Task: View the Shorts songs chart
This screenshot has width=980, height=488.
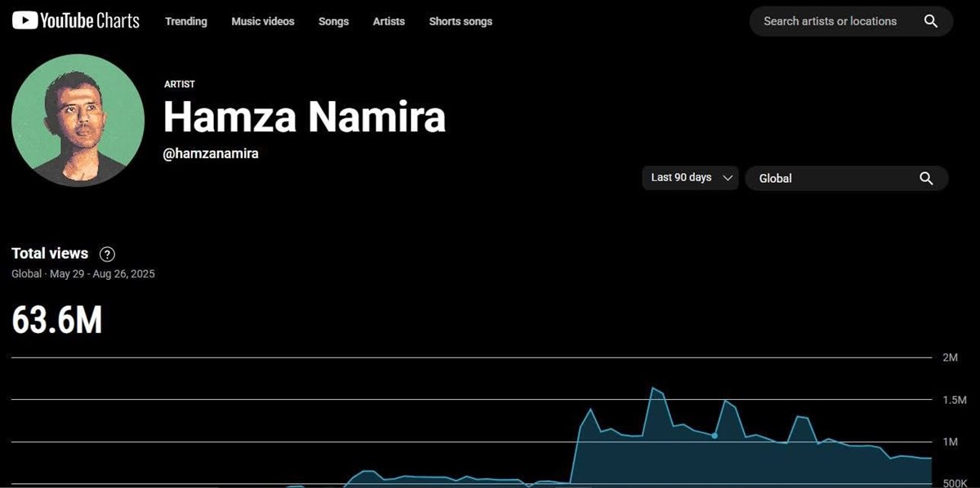Action: tap(461, 21)
